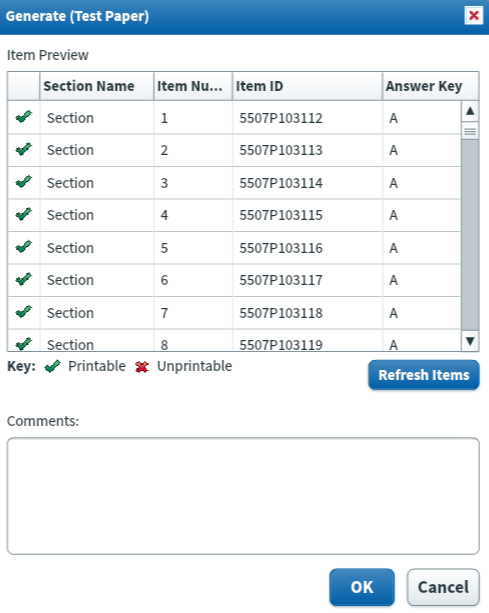Cancel the Generate Test Paper dialog

pyautogui.click(x=443, y=587)
